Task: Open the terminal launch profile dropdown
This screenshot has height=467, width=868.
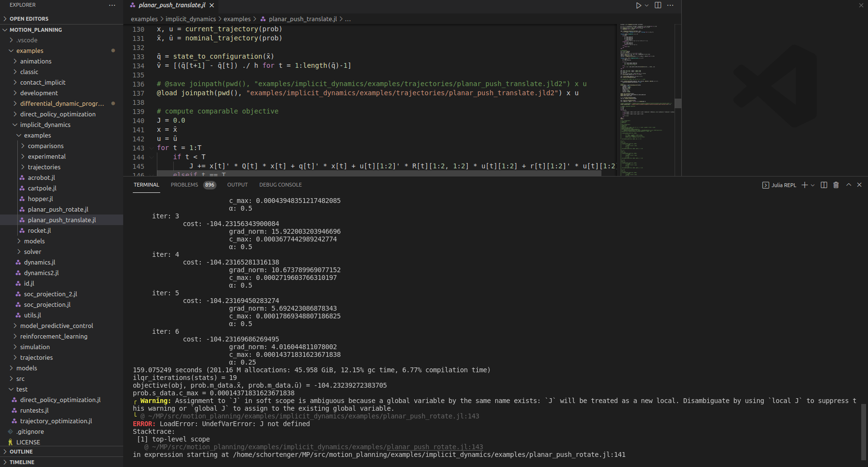Action: tap(813, 185)
